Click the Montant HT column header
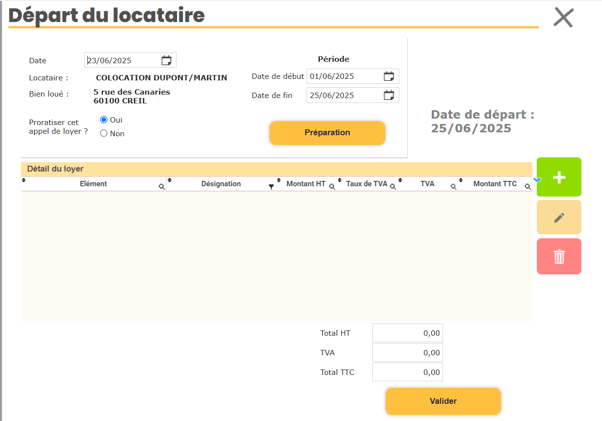 click(x=306, y=184)
